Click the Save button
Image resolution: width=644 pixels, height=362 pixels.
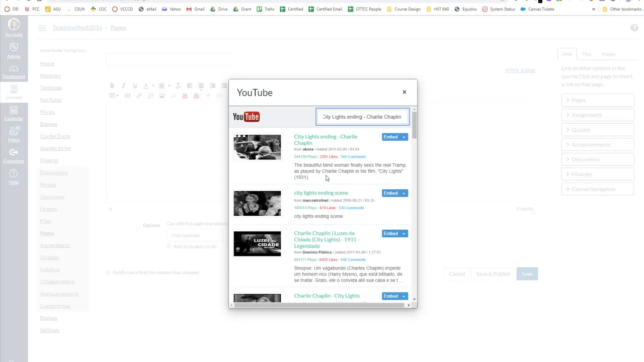click(527, 274)
